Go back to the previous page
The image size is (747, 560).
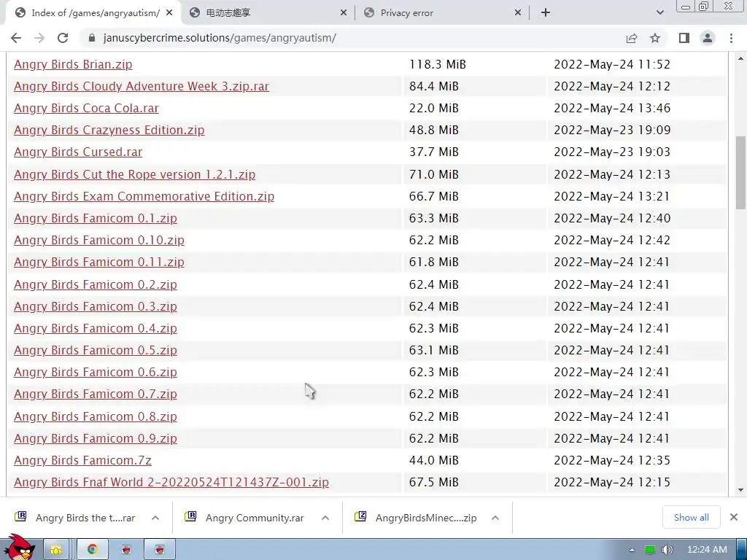(x=16, y=38)
